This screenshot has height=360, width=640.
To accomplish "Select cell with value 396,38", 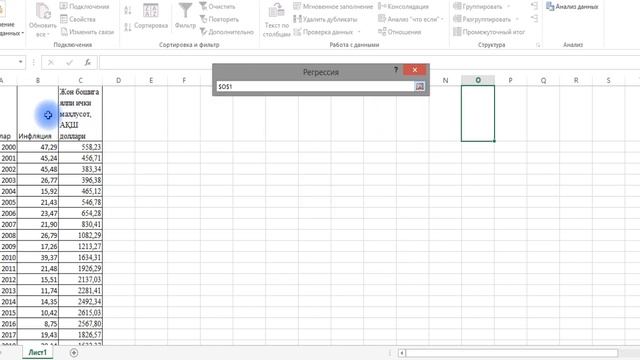I will point(80,180).
